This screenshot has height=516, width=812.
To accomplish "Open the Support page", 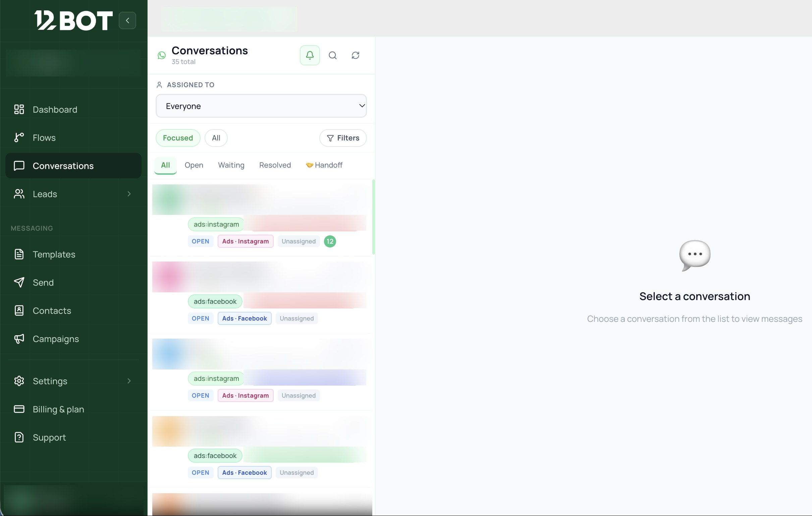I will [x=73, y=437].
